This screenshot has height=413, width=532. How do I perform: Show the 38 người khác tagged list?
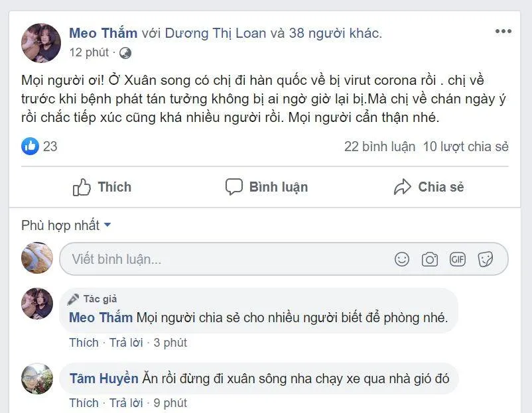(335, 33)
